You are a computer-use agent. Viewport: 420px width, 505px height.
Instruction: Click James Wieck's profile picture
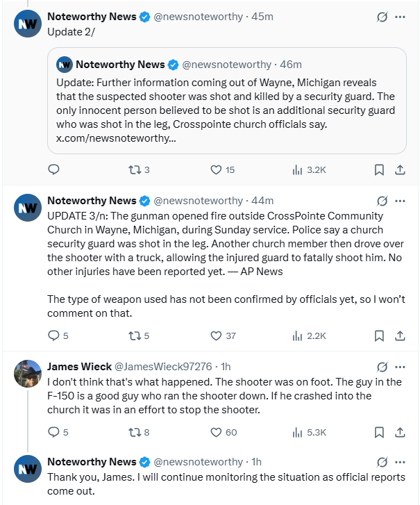point(28,374)
